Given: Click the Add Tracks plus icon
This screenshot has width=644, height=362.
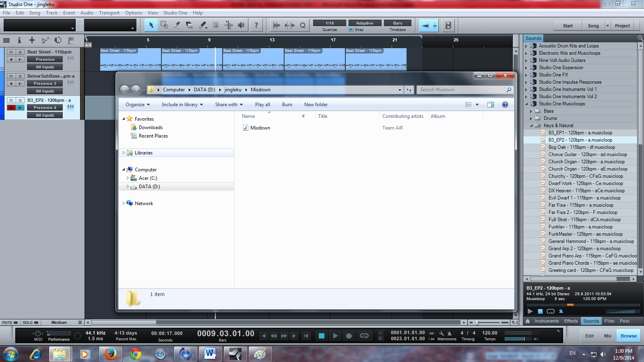Looking at the screenshot, I should (x=32, y=40).
